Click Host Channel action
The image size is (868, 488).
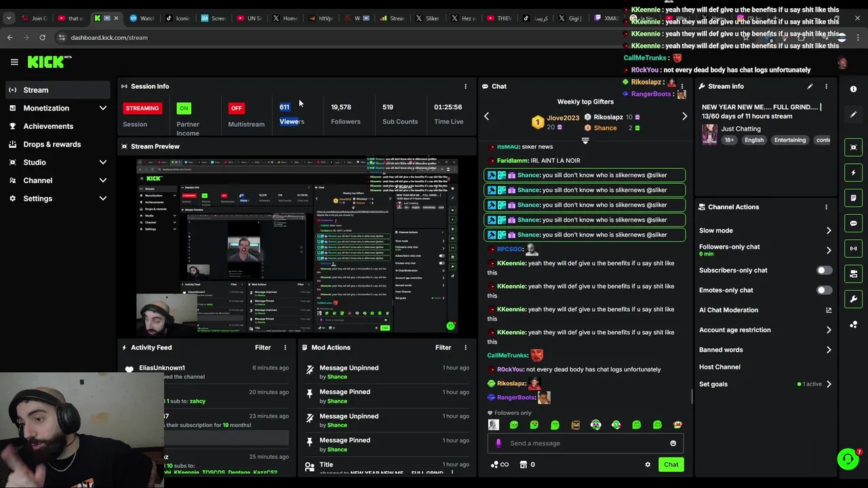719,367
